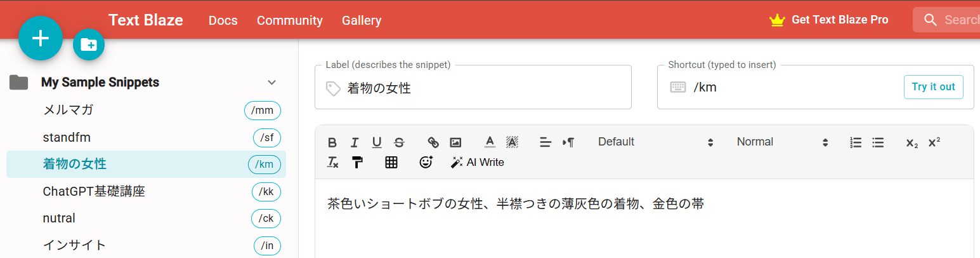
Task: Apply superscript formatting
Action: [x=934, y=142]
